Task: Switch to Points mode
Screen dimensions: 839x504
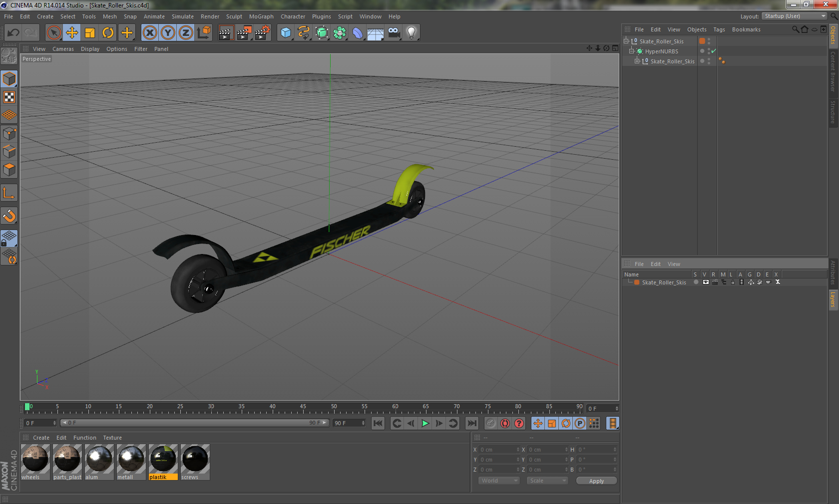Action: point(9,133)
